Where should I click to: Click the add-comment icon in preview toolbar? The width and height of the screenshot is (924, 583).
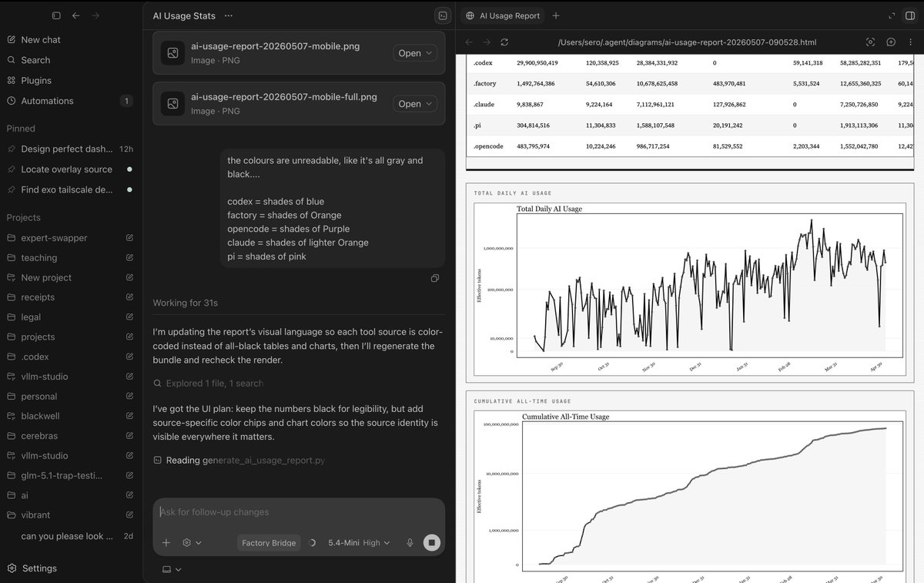pos(891,42)
